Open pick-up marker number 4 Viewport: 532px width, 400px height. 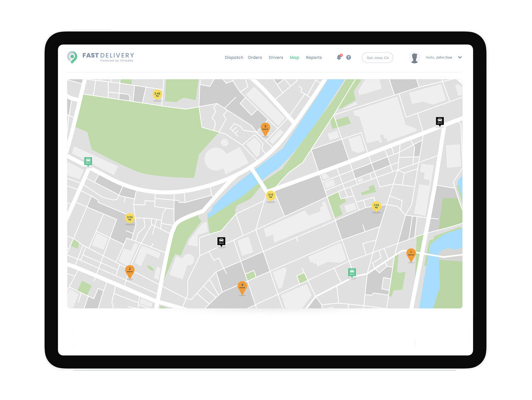[242, 287]
